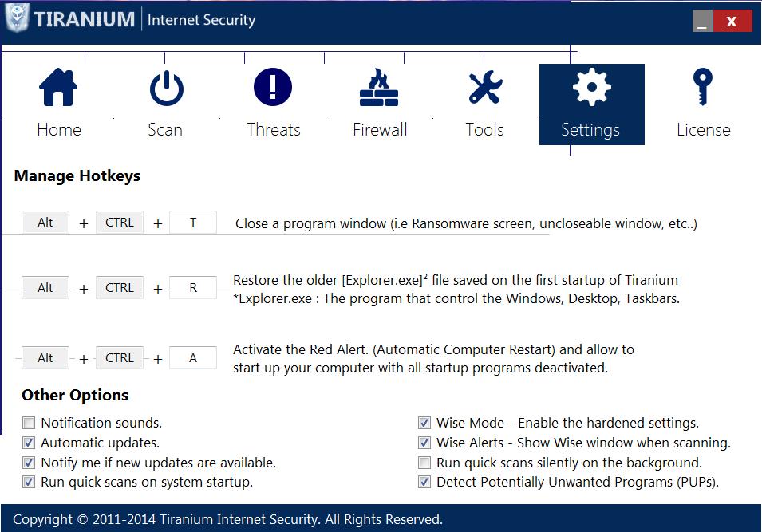Enable Notification sounds checkbox
Screen dimensions: 762x532
click(29, 423)
